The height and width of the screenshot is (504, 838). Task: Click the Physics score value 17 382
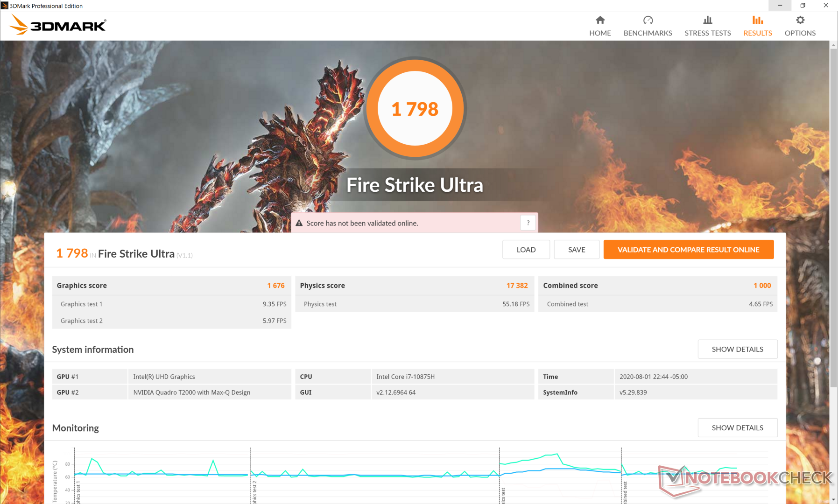[x=517, y=286]
